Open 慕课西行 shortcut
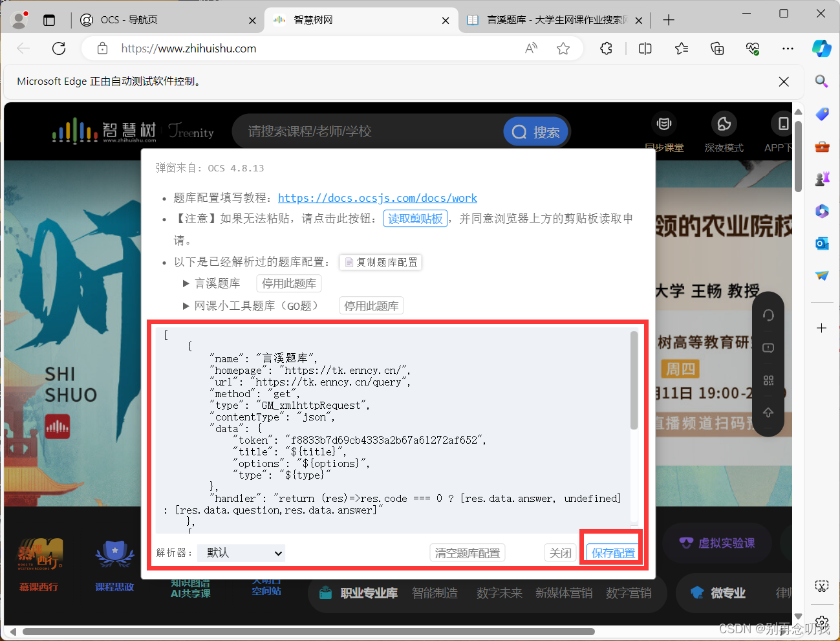Viewport: 840px width, 641px height. pos(39,565)
